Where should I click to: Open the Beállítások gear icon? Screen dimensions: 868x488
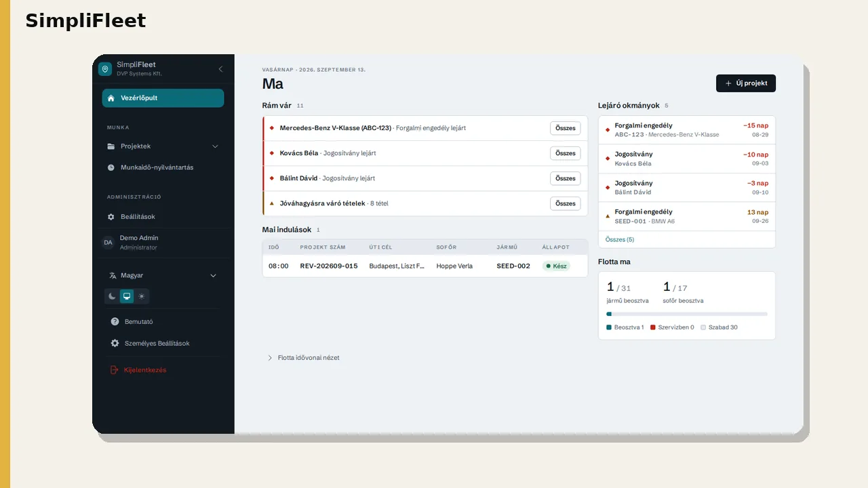click(x=111, y=217)
